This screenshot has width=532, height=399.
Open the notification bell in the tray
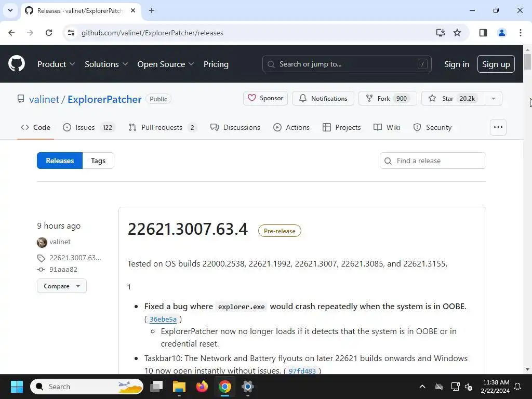pyautogui.click(x=518, y=387)
